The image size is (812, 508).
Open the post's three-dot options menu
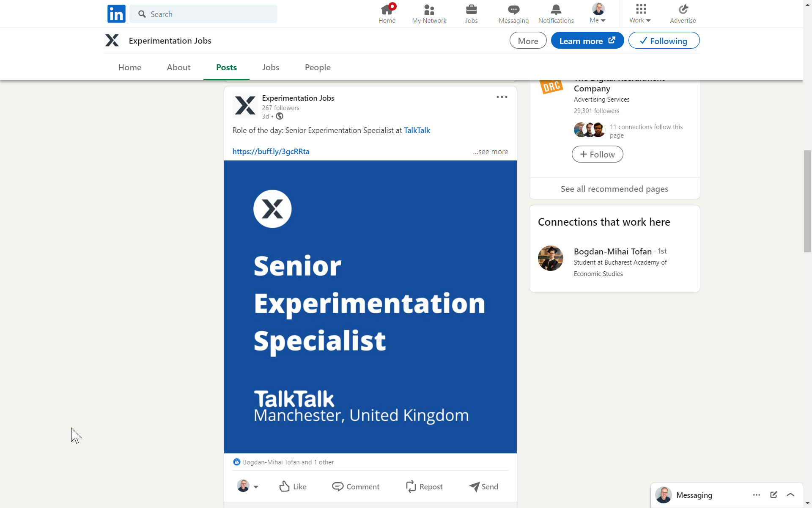(x=502, y=97)
